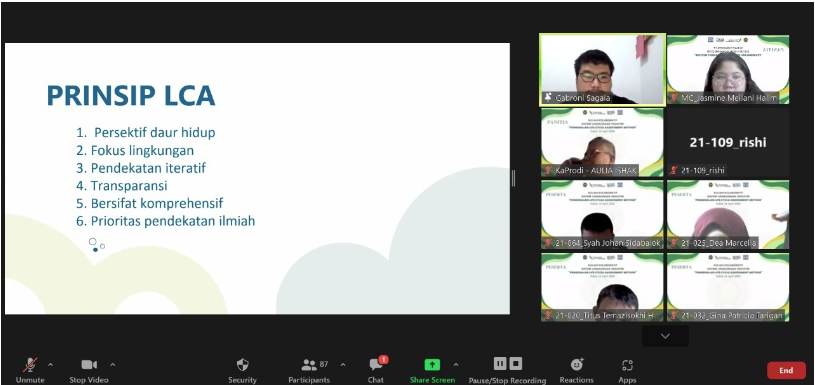Click slide text 'Bersifat komprehensif'
The width and height of the screenshot is (815, 385).
[157, 203]
